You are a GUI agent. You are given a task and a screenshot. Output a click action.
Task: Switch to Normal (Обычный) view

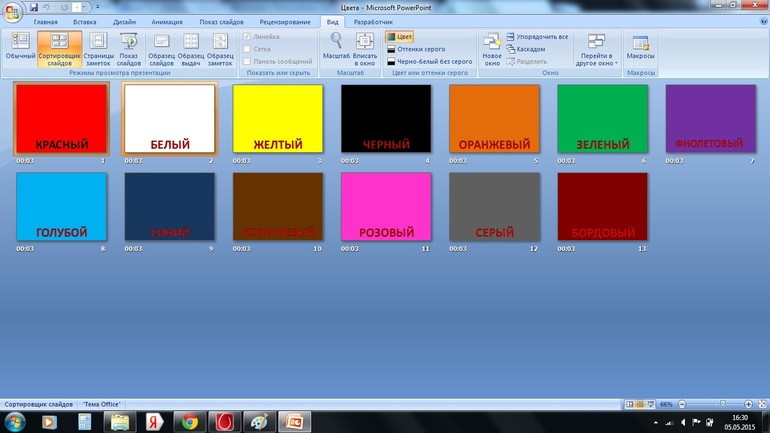pyautogui.click(x=18, y=49)
